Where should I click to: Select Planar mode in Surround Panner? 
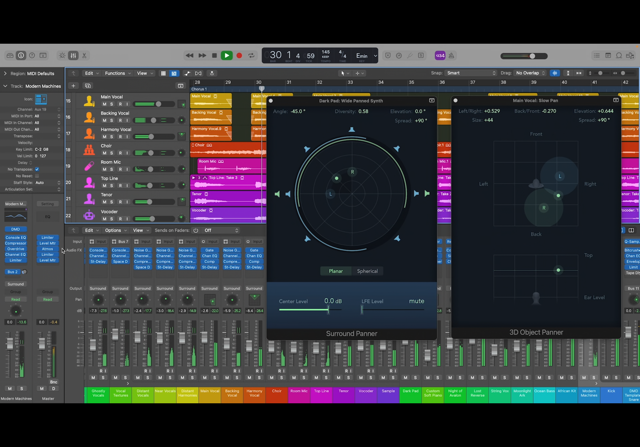336,271
